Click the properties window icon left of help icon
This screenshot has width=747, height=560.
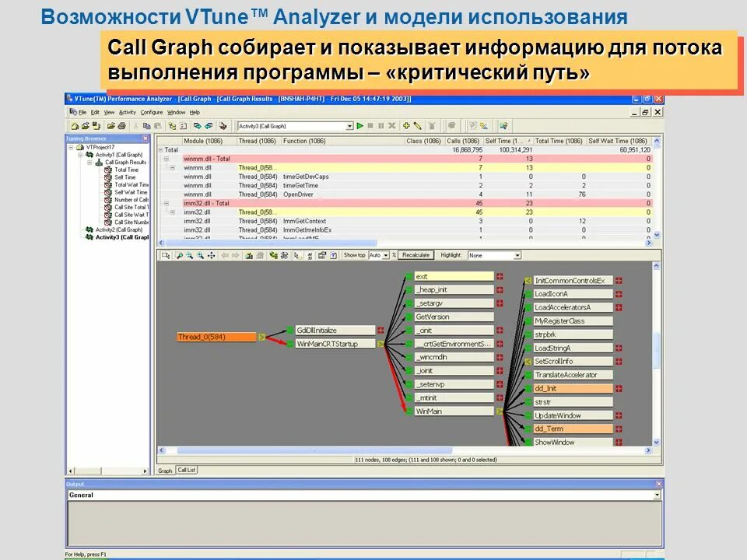click(322, 256)
